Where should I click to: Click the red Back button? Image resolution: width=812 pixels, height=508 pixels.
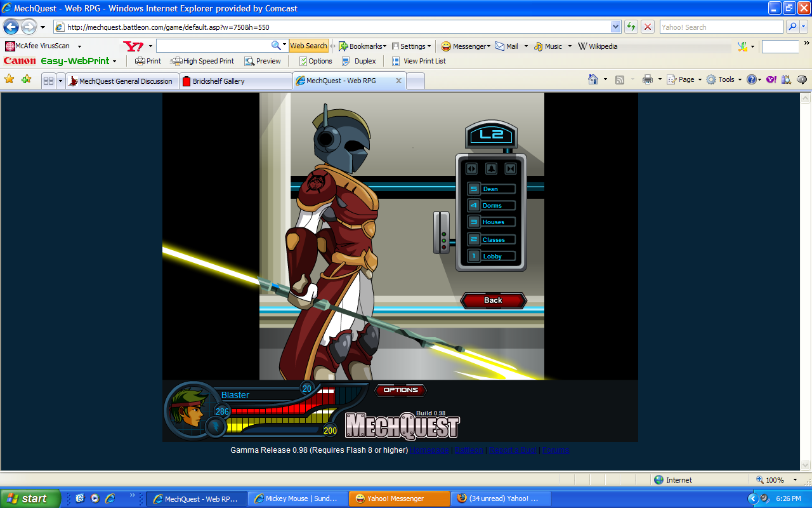pos(493,300)
